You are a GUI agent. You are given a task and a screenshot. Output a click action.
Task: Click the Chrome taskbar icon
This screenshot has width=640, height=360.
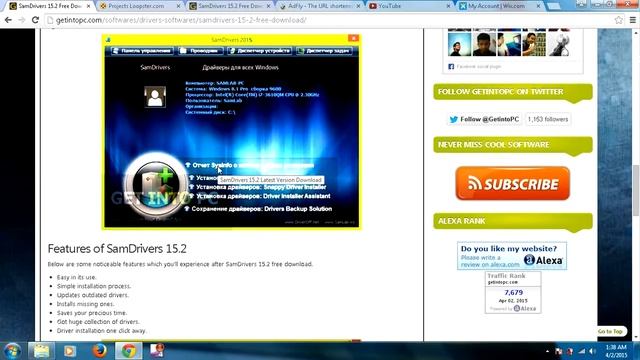129,351
